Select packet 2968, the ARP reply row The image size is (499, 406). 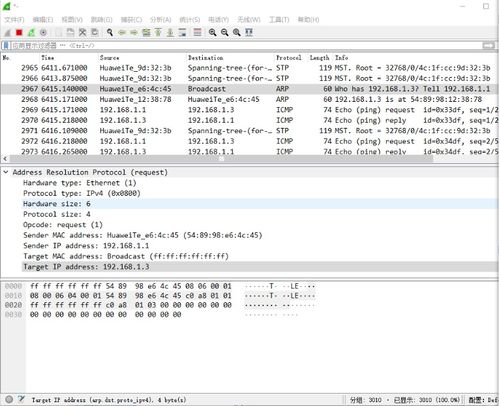pyautogui.click(x=249, y=99)
